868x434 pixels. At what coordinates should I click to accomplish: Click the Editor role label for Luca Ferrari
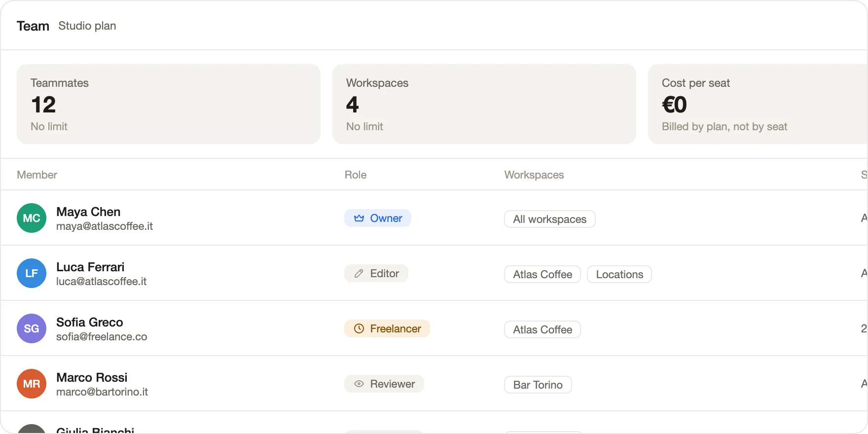pos(376,273)
